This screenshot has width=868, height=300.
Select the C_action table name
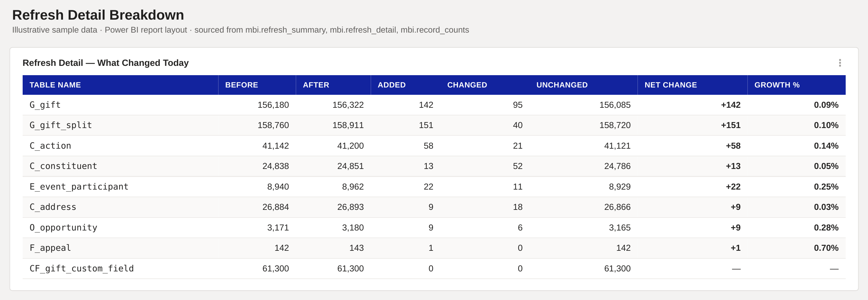point(50,146)
